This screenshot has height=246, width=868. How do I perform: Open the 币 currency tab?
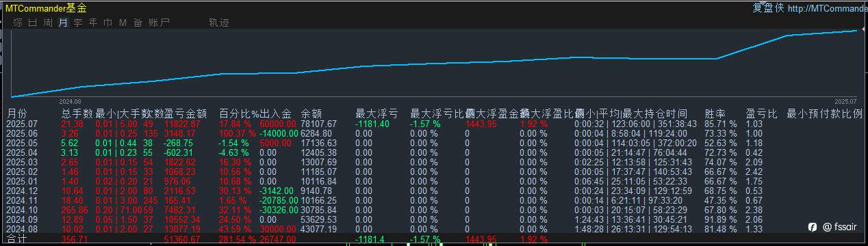click(x=108, y=23)
